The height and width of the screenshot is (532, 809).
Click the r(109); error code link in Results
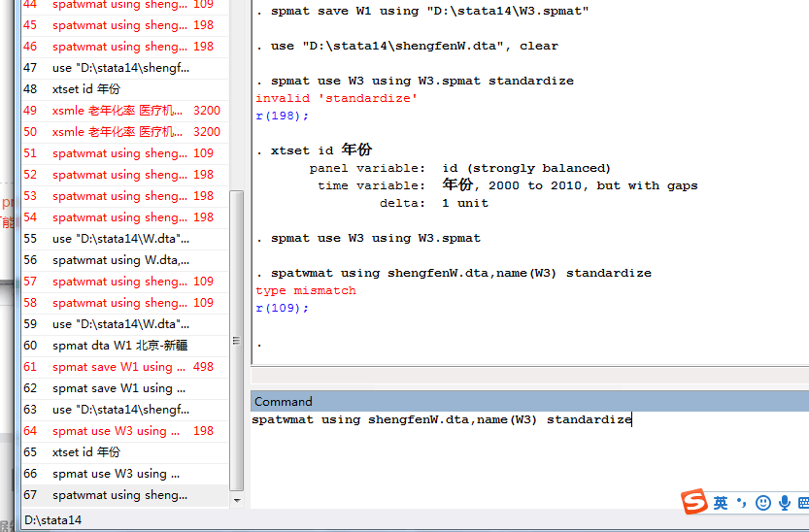point(282,308)
